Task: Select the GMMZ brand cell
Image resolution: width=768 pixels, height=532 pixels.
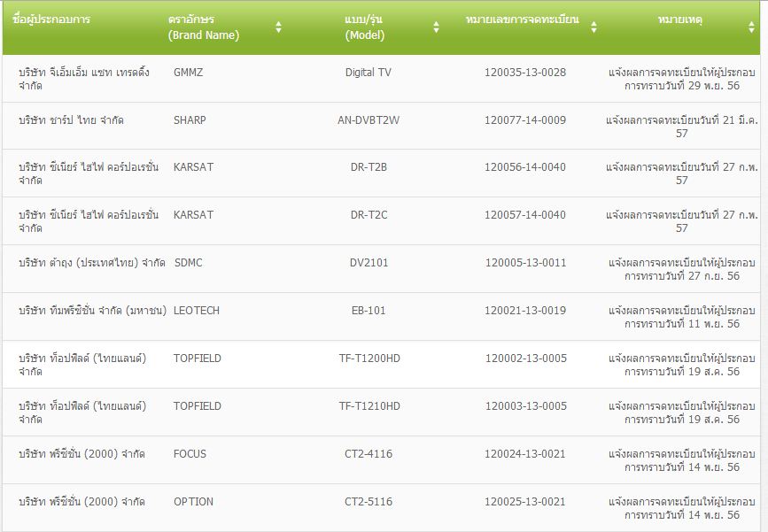Action: point(188,73)
